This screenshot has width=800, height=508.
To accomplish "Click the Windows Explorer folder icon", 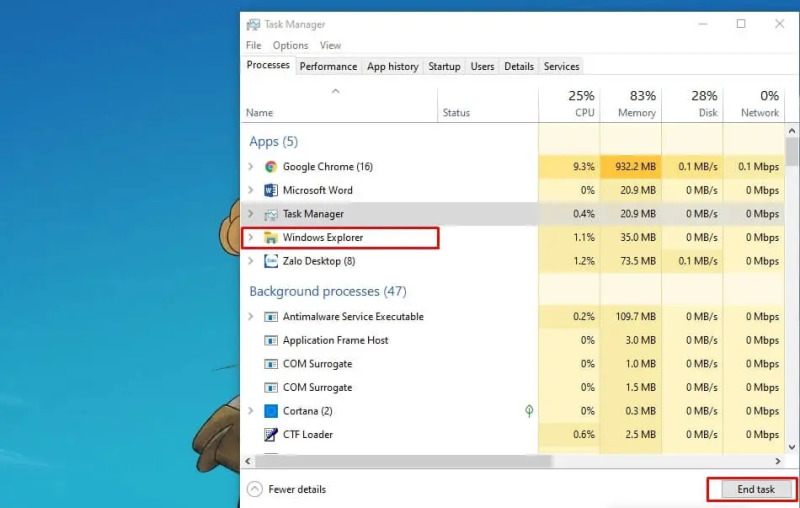I will coord(270,238).
